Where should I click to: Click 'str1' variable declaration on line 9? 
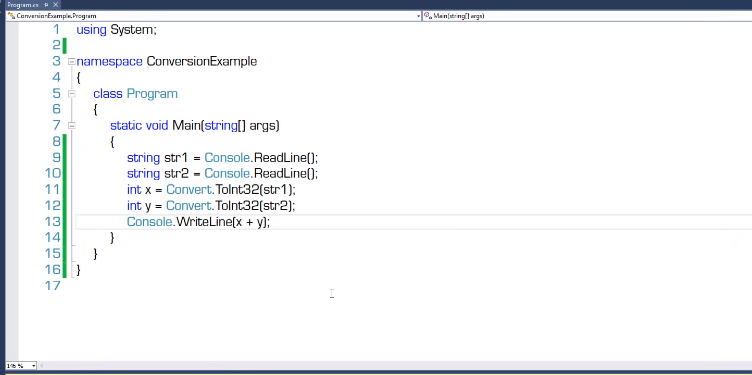pyautogui.click(x=176, y=158)
